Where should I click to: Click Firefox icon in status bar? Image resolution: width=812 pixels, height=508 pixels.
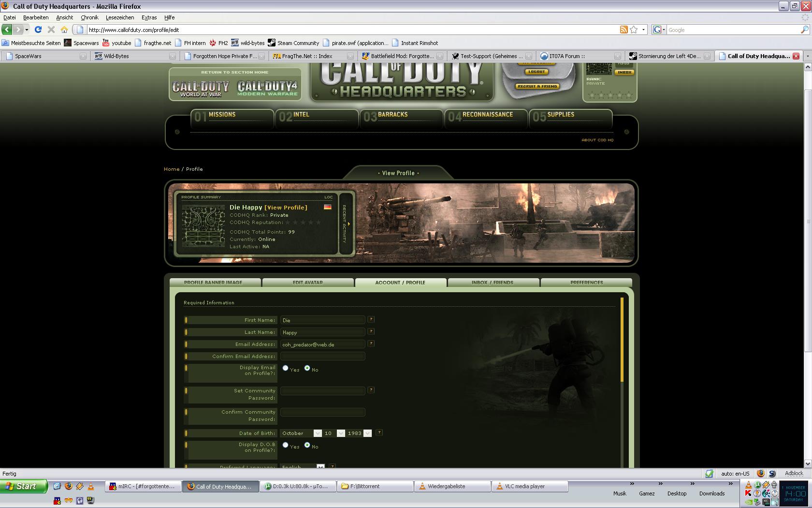point(760,474)
